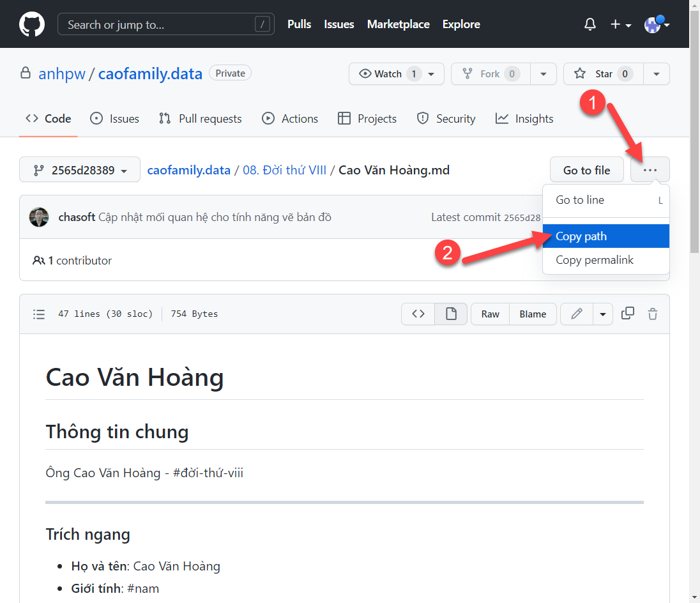Open the notifications bell
This screenshot has width=700, height=603.
tap(590, 24)
